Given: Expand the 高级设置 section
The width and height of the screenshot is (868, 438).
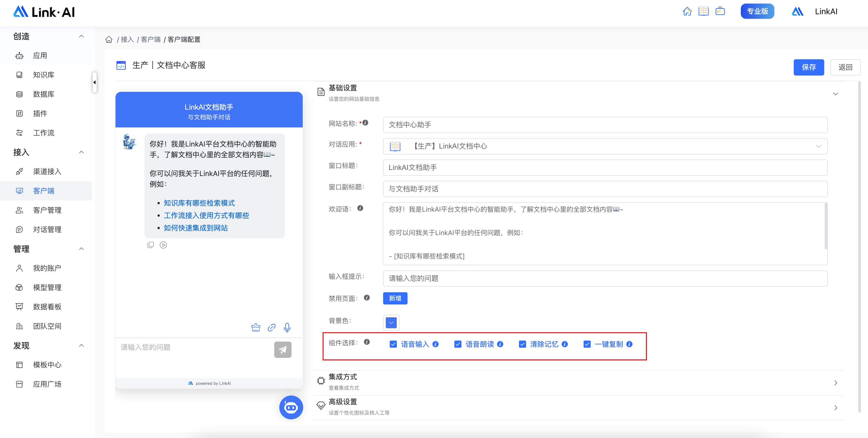Looking at the screenshot, I should [836, 408].
